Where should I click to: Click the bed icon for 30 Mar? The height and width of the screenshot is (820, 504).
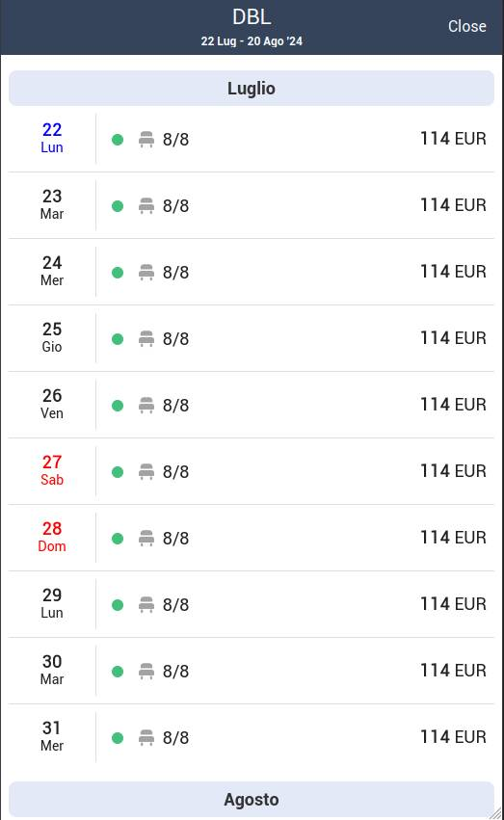point(146,671)
